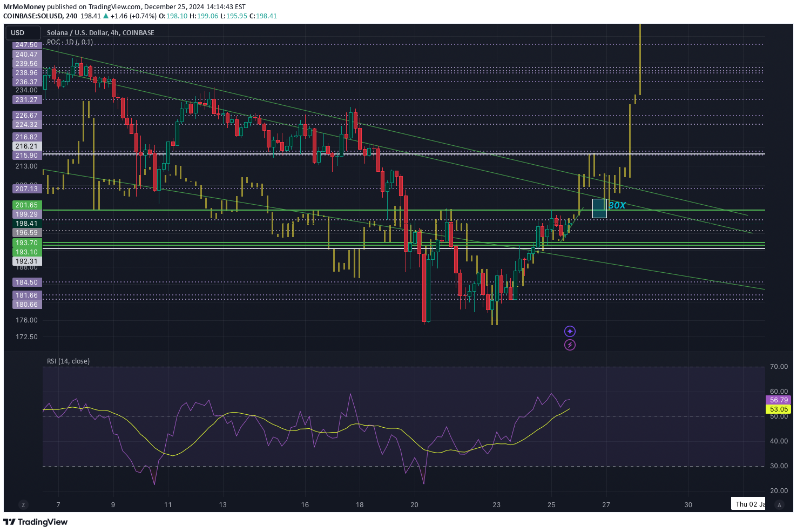
Task: Select the teal BOX rectangle drawing
Action: (599, 208)
